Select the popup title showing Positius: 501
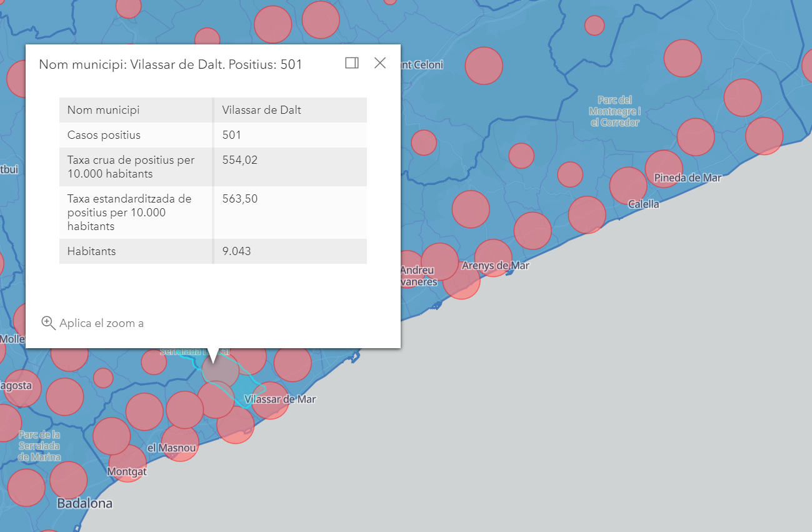 [171, 64]
